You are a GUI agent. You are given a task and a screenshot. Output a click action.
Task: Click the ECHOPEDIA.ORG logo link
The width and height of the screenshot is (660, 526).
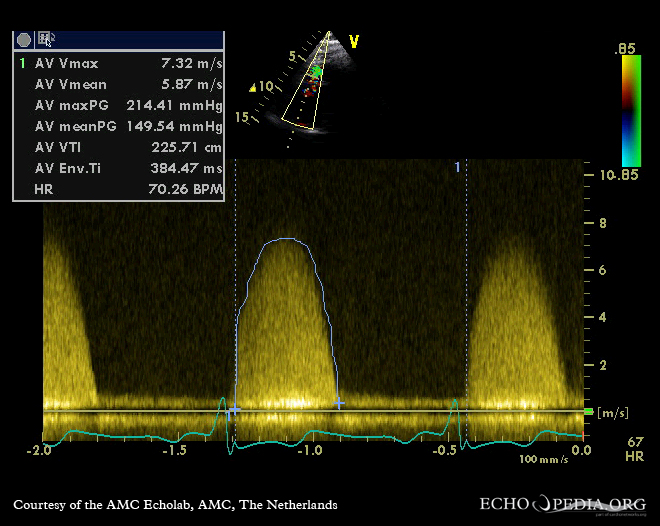pos(563,504)
